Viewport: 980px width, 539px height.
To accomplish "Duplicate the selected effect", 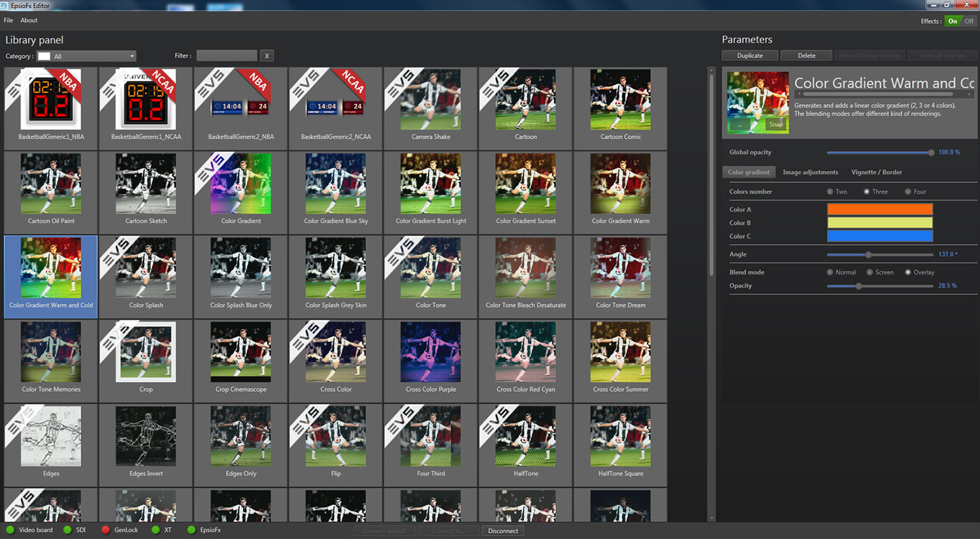I will click(x=750, y=56).
